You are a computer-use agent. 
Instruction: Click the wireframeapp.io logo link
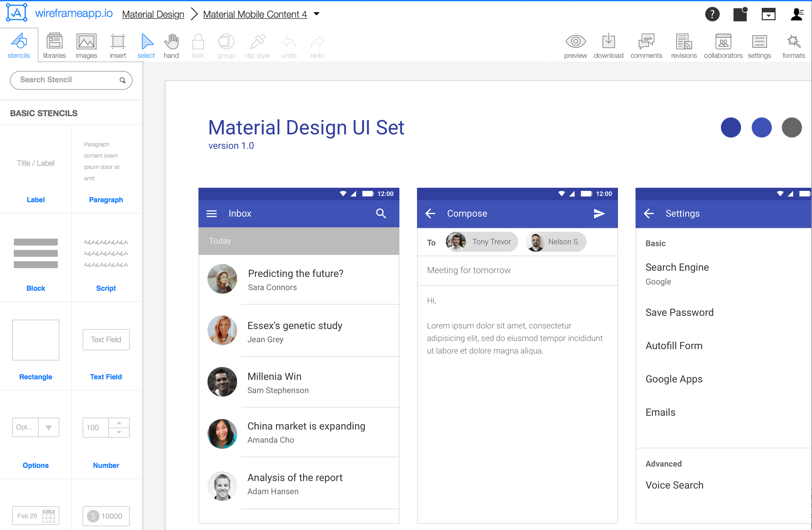(74, 13)
